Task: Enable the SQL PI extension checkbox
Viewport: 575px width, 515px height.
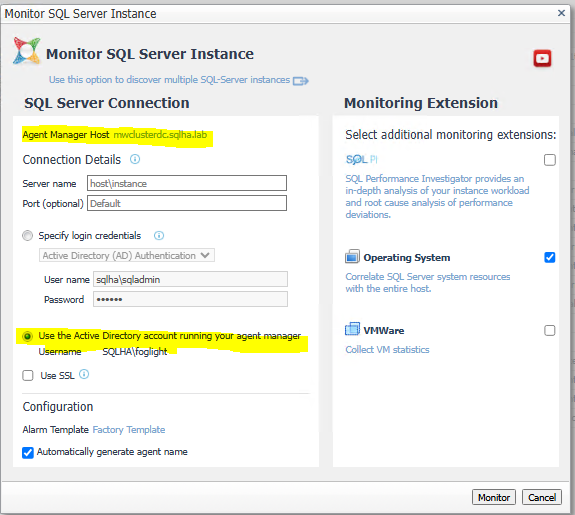Action: 549,160
